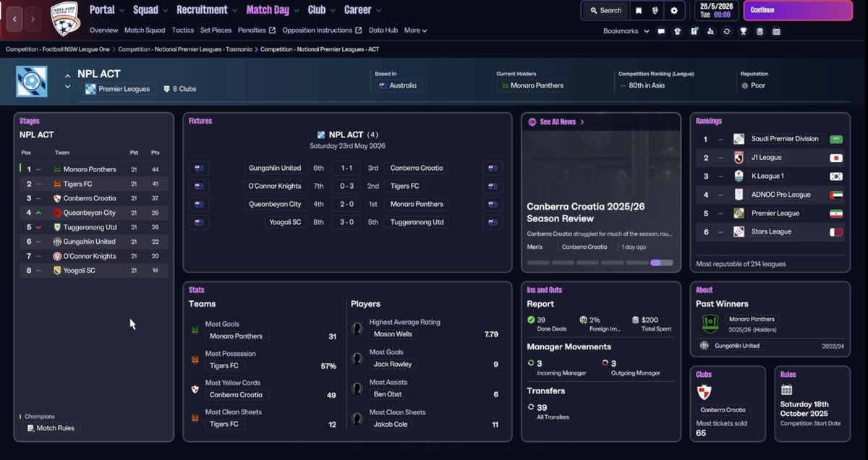Click the Premier Leagues competition type chip

(118, 89)
